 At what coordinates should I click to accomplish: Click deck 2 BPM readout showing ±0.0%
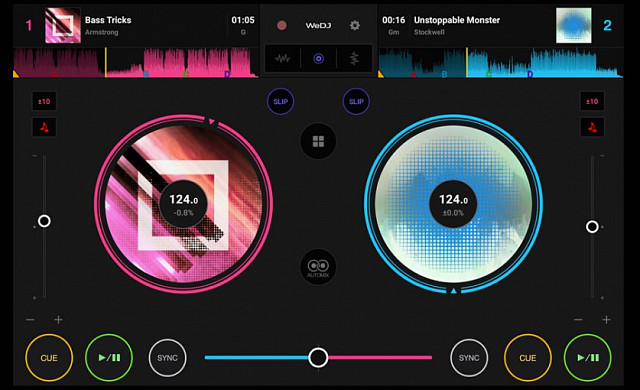click(453, 204)
